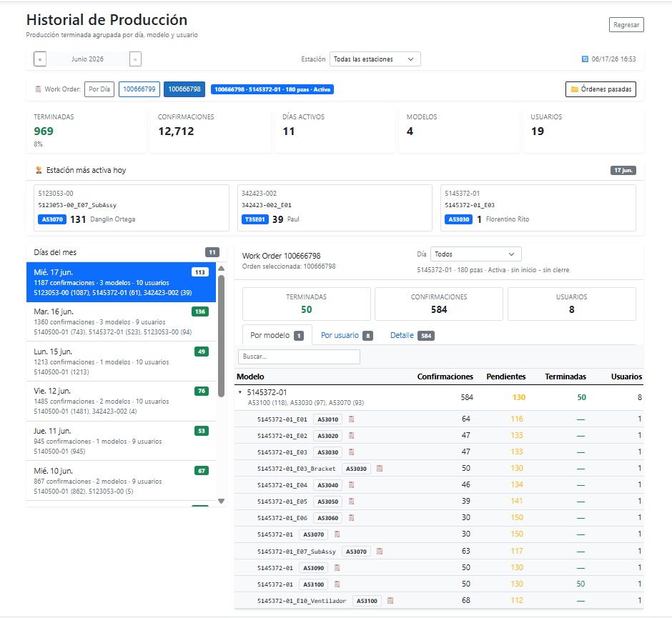Click the 17 jun. date badge
Image resolution: width=672 pixels, height=618 pixels.
click(x=623, y=170)
